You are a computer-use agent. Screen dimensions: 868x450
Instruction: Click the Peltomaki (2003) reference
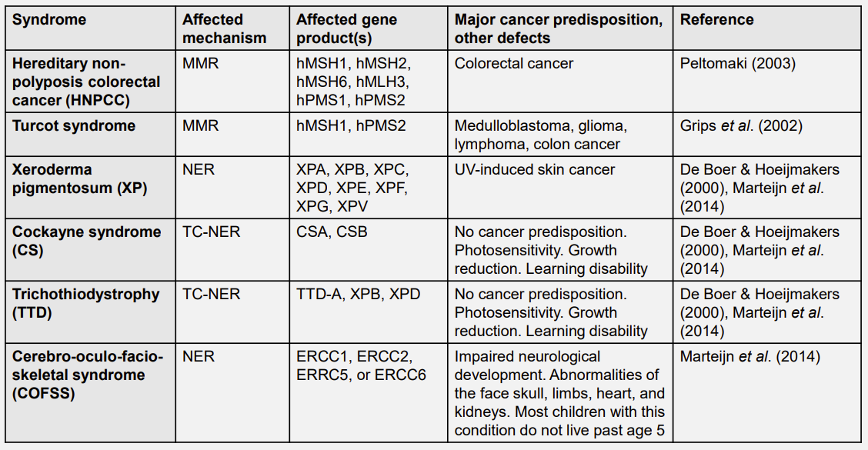[x=738, y=64]
